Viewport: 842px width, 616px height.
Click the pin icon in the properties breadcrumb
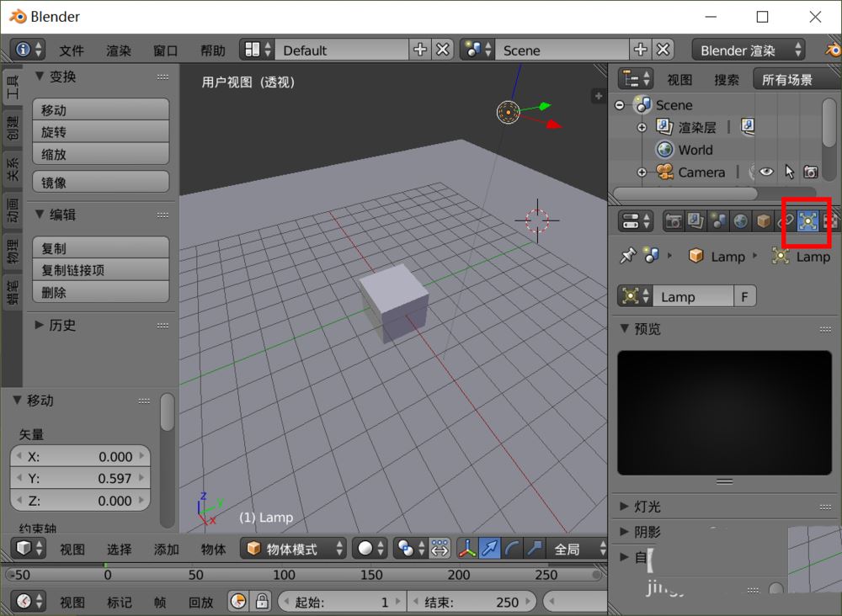[x=626, y=256]
